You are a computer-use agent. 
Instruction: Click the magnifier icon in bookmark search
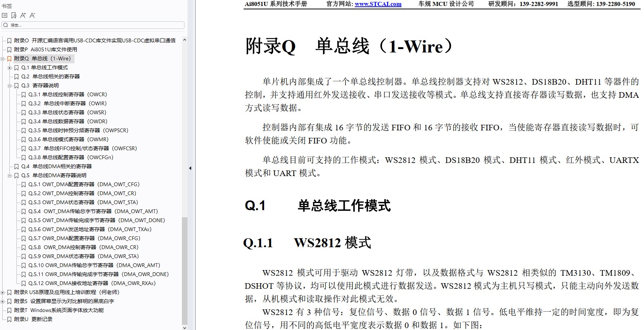click(6, 25)
